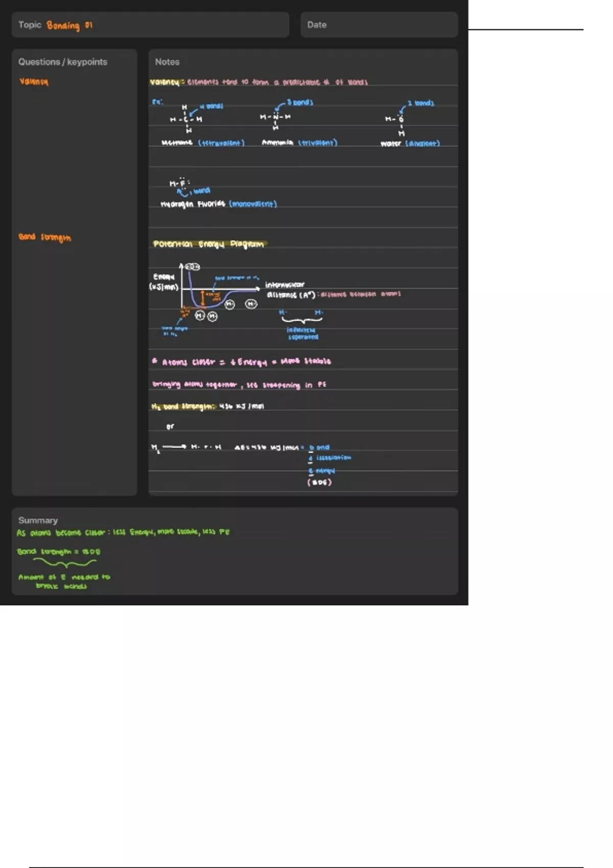
Task: Select the 'Questions / keypoints' panel heading
Action: 63,62
